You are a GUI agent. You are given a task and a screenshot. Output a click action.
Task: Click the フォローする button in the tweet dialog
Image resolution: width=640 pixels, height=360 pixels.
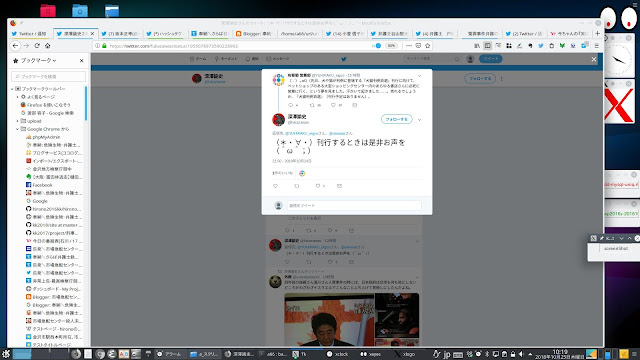pyautogui.click(x=397, y=119)
